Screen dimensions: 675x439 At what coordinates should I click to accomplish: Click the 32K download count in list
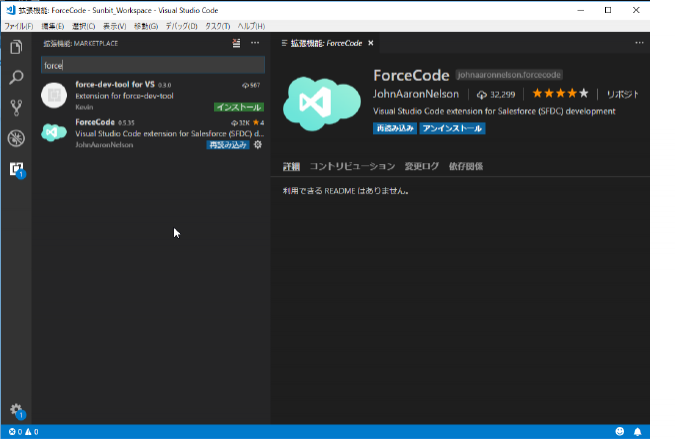(x=241, y=123)
